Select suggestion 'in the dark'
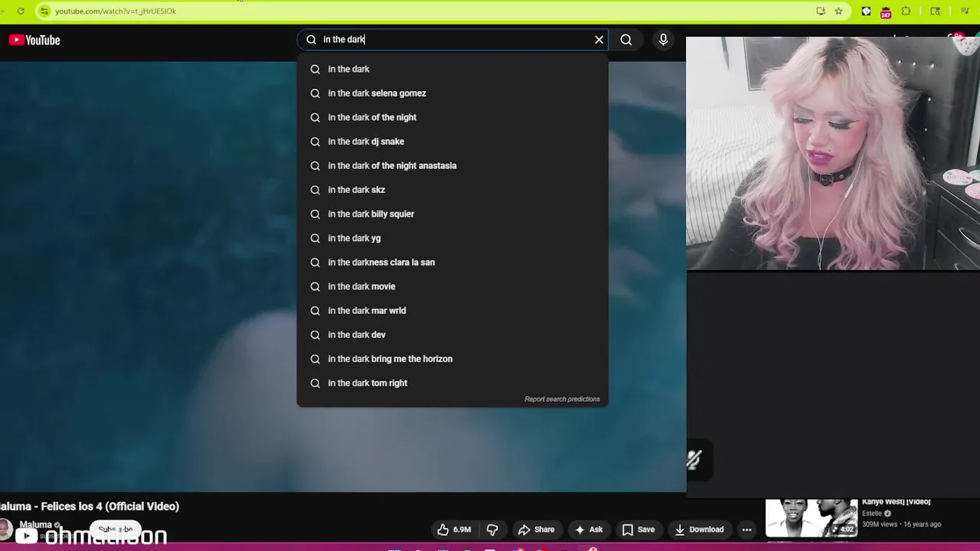 pyautogui.click(x=452, y=69)
